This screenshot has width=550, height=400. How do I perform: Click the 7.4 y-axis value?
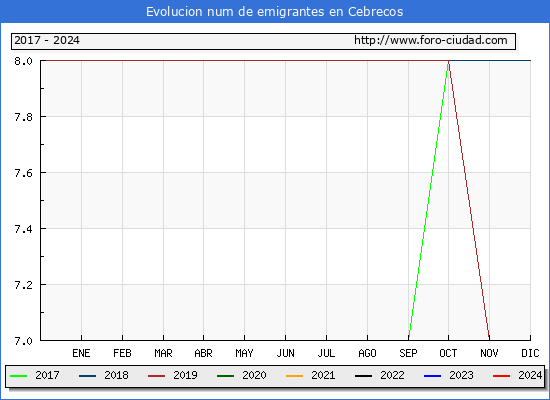pyautogui.click(x=23, y=229)
